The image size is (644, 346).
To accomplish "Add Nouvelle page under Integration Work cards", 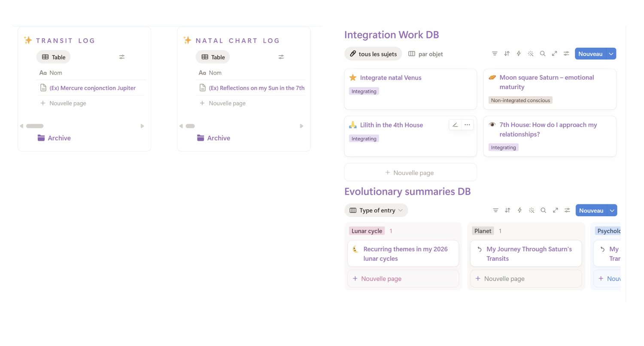I will [x=410, y=173].
